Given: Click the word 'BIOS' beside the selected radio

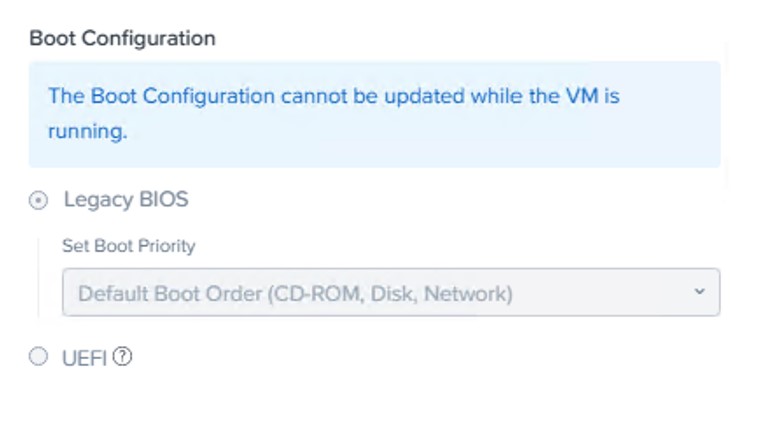Looking at the screenshot, I should [x=160, y=199].
